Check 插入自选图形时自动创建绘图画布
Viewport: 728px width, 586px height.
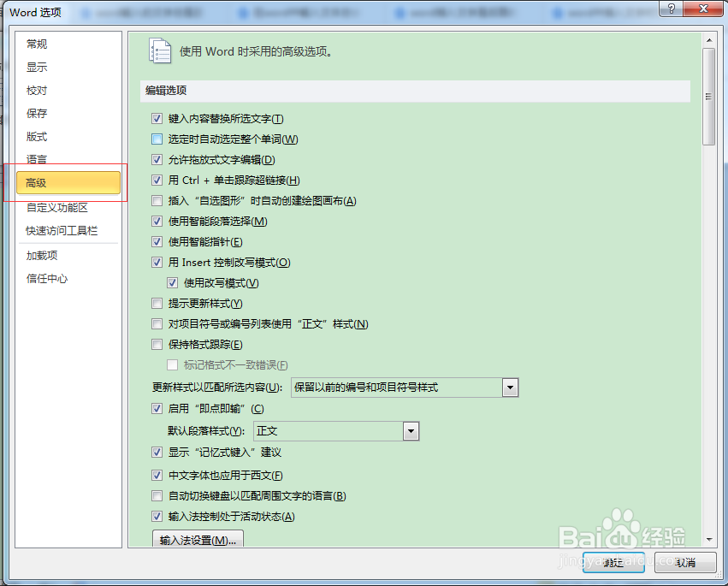coord(157,201)
